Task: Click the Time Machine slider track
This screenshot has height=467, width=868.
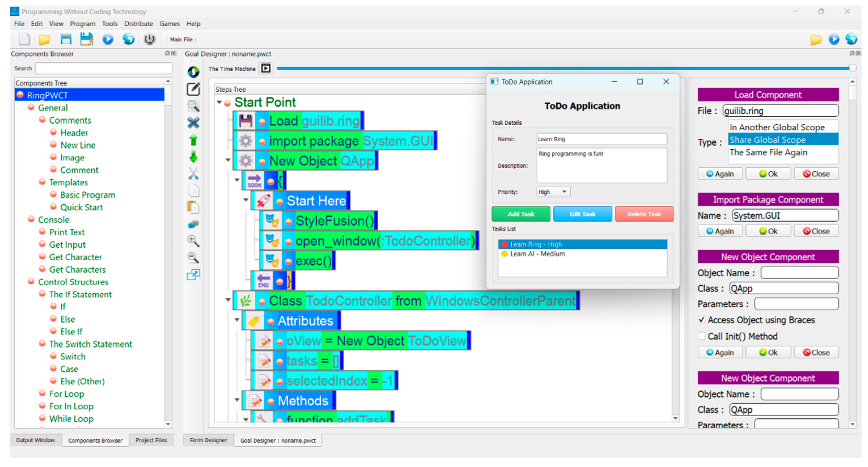Action: (x=539, y=68)
